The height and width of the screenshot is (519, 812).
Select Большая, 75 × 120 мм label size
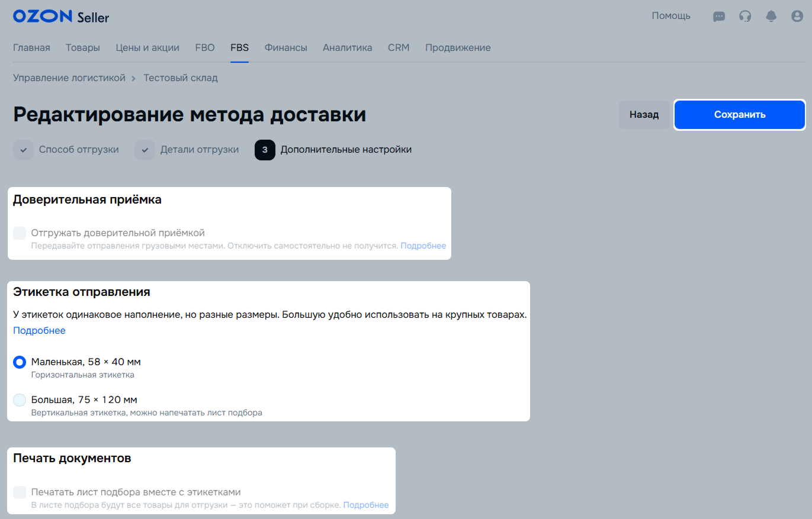pos(20,400)
